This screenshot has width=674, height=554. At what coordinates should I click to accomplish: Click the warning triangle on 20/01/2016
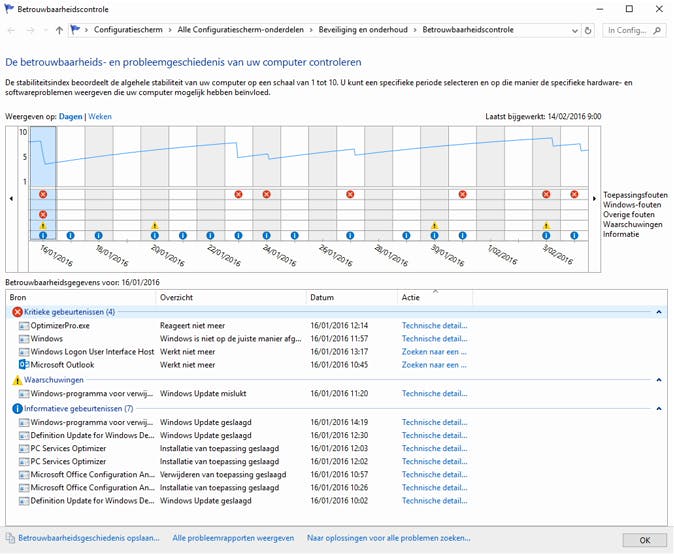[x=155, y=225]
